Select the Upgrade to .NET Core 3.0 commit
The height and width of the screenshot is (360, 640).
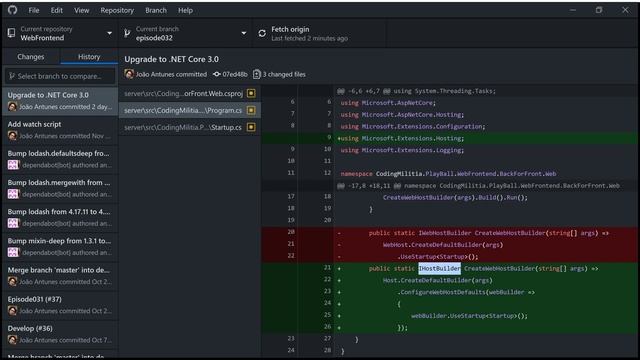pos(60,100)
